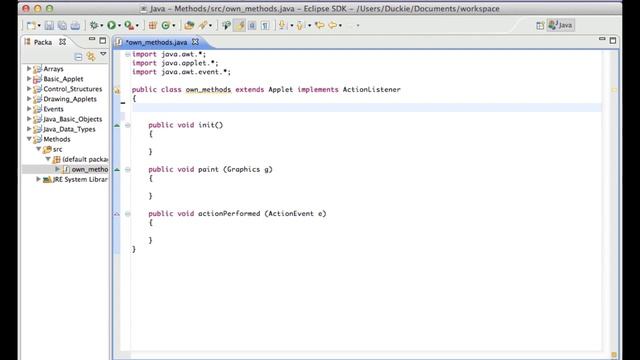Open the New Java Class dropdown arrow
The height and width of the screenshot is (360, 640).
pyautogui.click(x=173, y=26)
